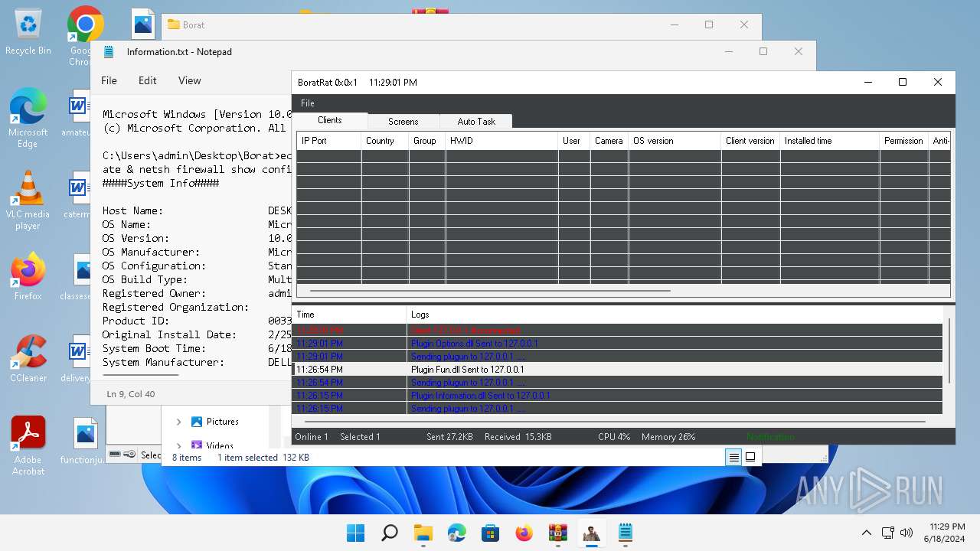
Task: Open VLC media player desktop shortcut
Action: click(x=28, y=201)
